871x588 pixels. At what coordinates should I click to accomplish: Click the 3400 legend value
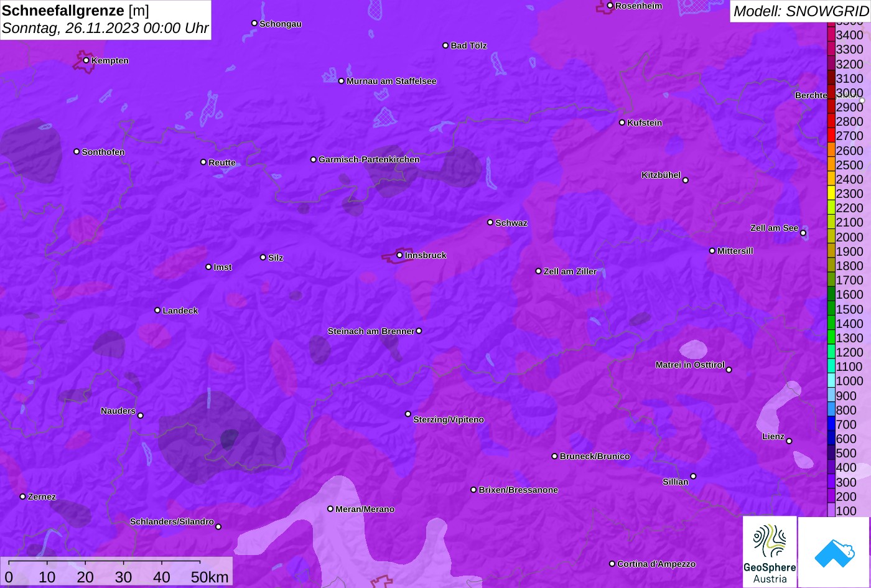point(850,35)
